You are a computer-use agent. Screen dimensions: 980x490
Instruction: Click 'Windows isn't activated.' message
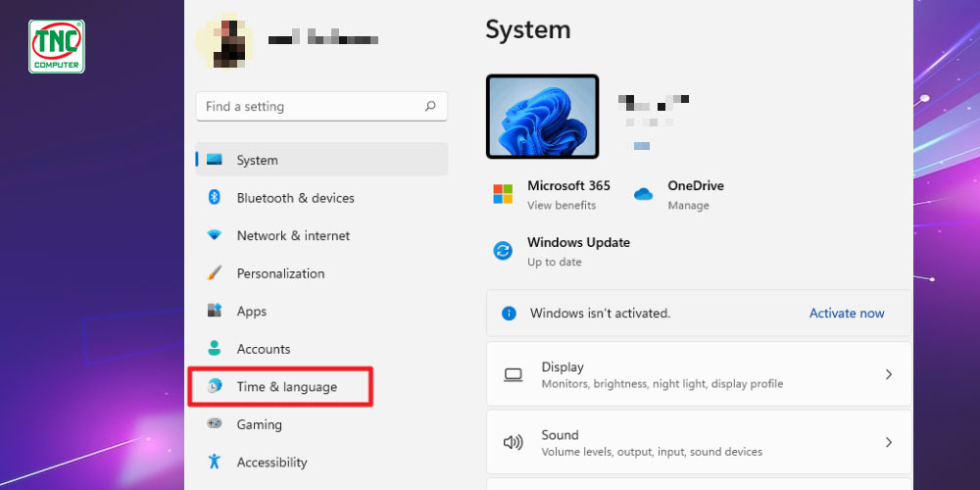click(x=600, y=314)
